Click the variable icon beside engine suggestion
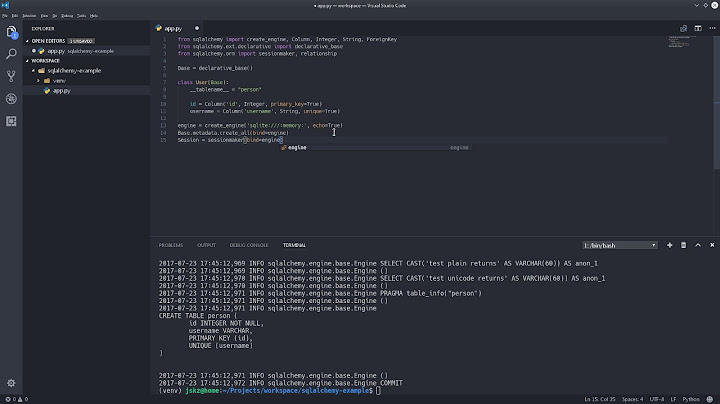Image resolution: width=720 pixels, height=404 pixels. (284, 148)
